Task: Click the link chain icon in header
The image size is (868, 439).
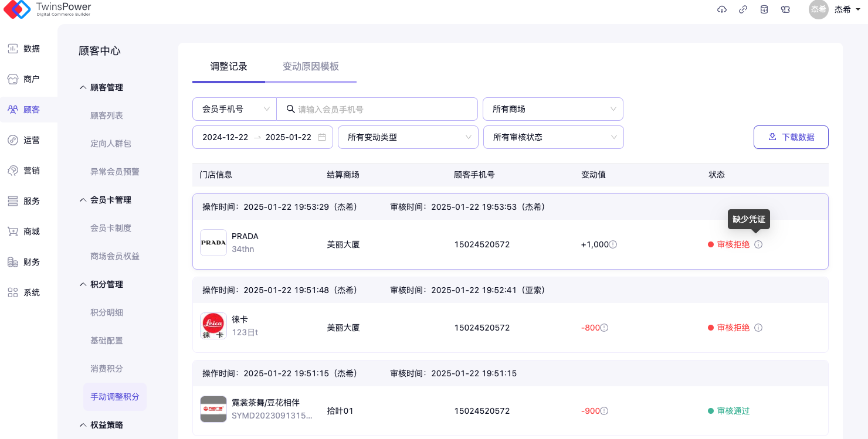Action: tap(743, 9)
